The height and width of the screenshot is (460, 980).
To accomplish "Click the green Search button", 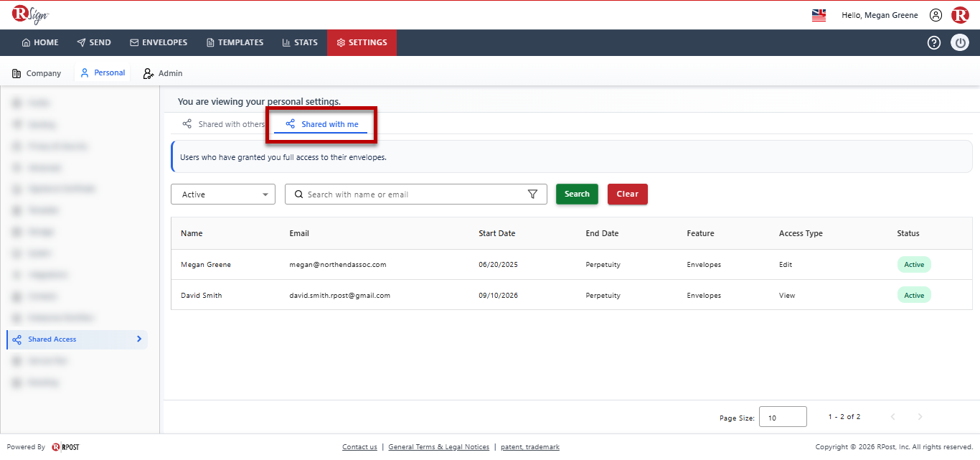I will coord(577,194).
